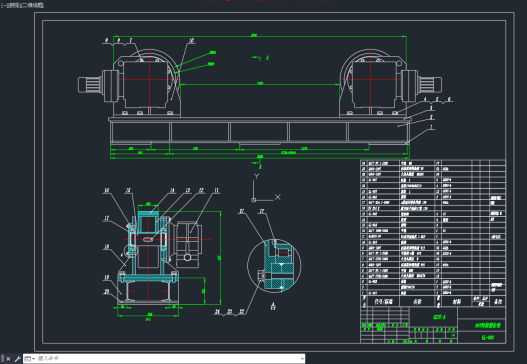Screen dimensions: 527x364
Task: Close the command line window
Action: pos(8,359)
